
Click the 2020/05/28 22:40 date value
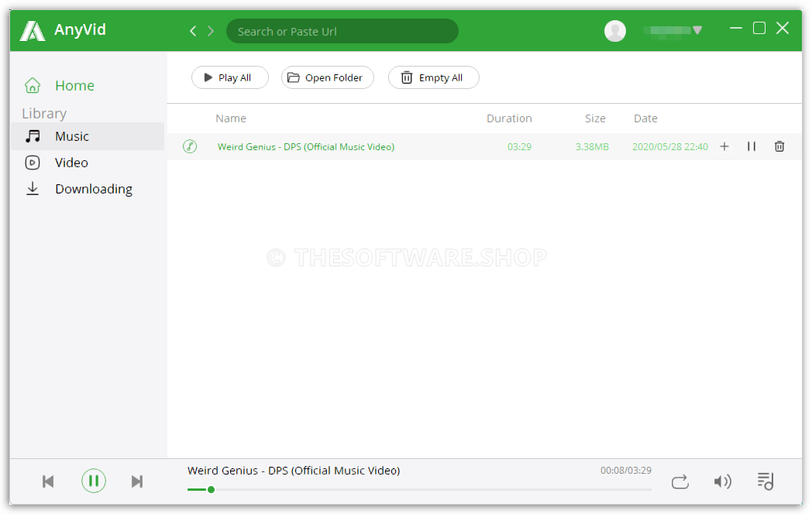[x=670, y=147]
